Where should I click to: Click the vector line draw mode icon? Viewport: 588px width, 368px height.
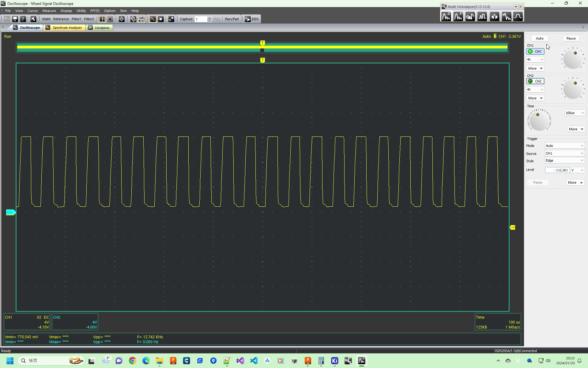[x=153, y=19]
